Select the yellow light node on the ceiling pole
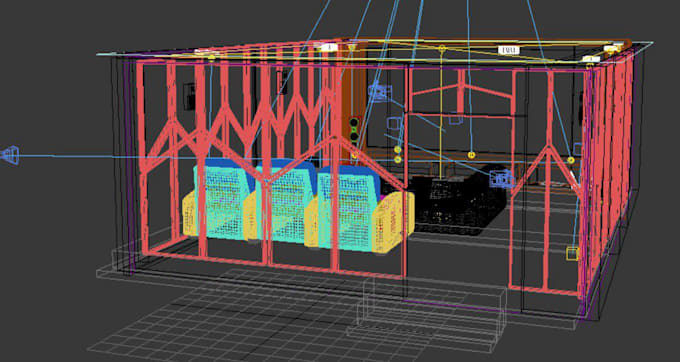 [441, 49]
